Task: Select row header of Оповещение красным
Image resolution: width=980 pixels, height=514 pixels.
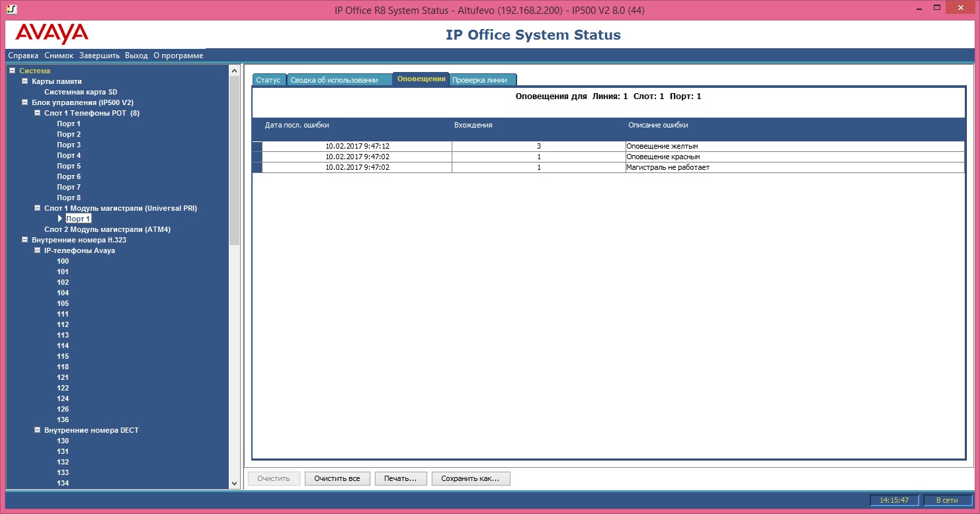Action: (x=257, y=157)
